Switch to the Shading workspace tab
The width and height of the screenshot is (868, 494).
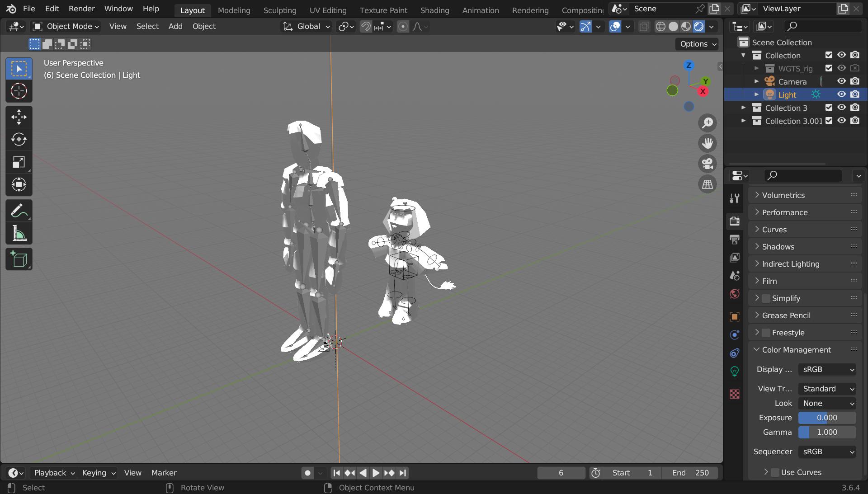tap(434, 10)
